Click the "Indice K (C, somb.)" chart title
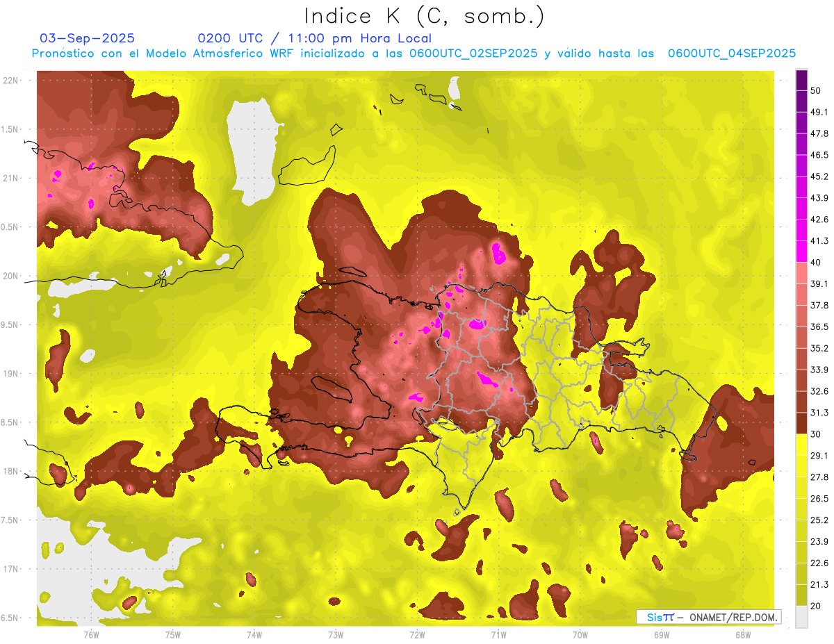834x644 pixels. coord(424,16)
